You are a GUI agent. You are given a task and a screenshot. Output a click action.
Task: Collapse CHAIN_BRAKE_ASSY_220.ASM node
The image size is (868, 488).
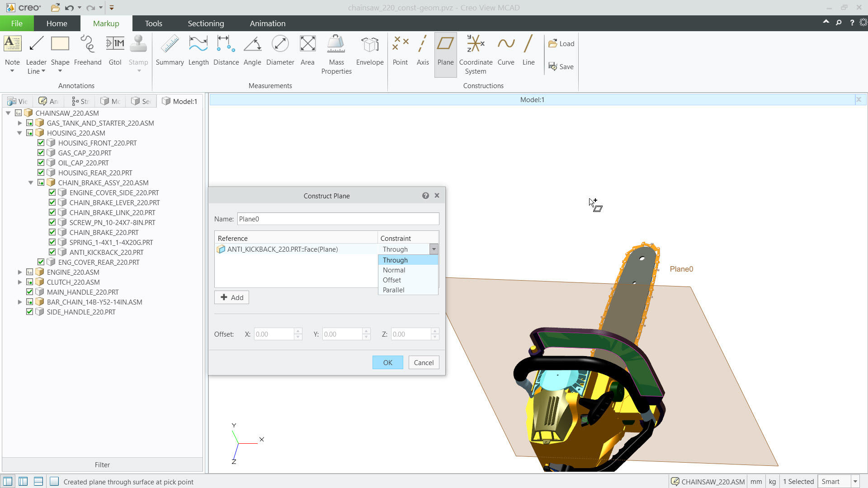(x=31, y=183)
